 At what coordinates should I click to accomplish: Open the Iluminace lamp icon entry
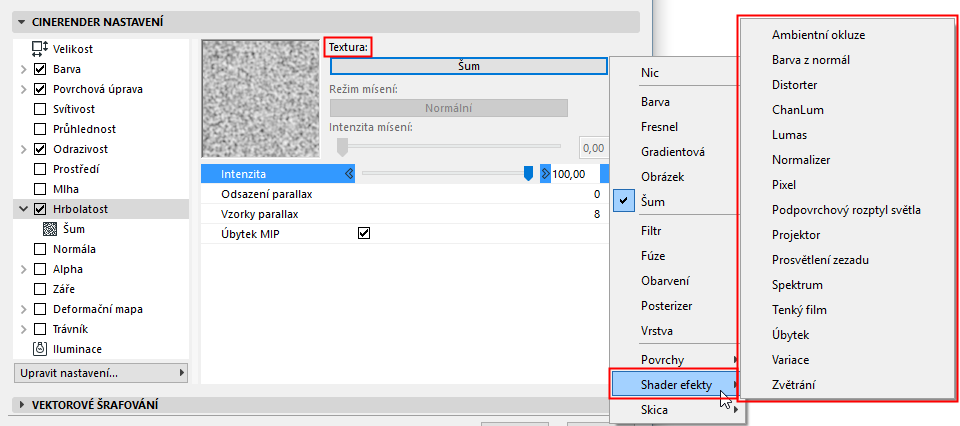coord(40,349)
